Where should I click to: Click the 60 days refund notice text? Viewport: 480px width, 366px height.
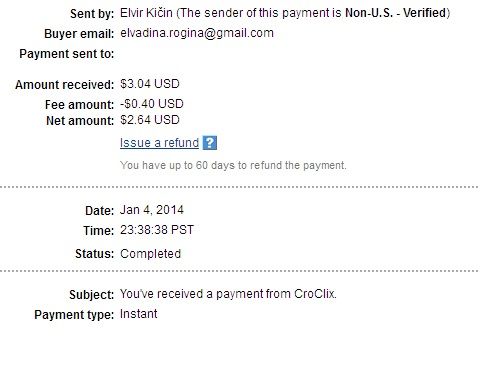[x=233, y=165]
